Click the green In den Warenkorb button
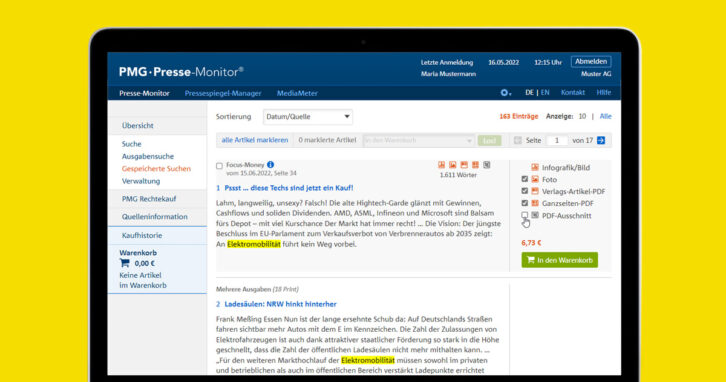This screenshot has width=726, height=382. coord(559,260)
